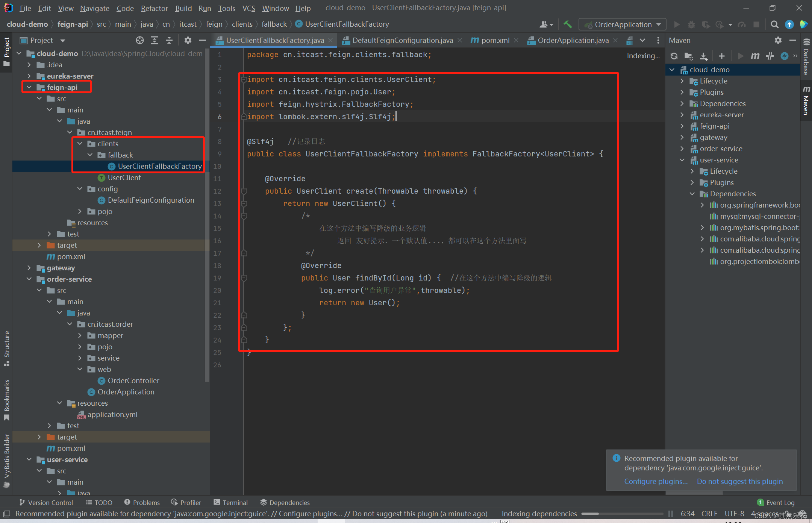The height and width of the screenshot is (523, 812).
Task: Click the Configure plugins link
Action: click(x=656, y=481)
